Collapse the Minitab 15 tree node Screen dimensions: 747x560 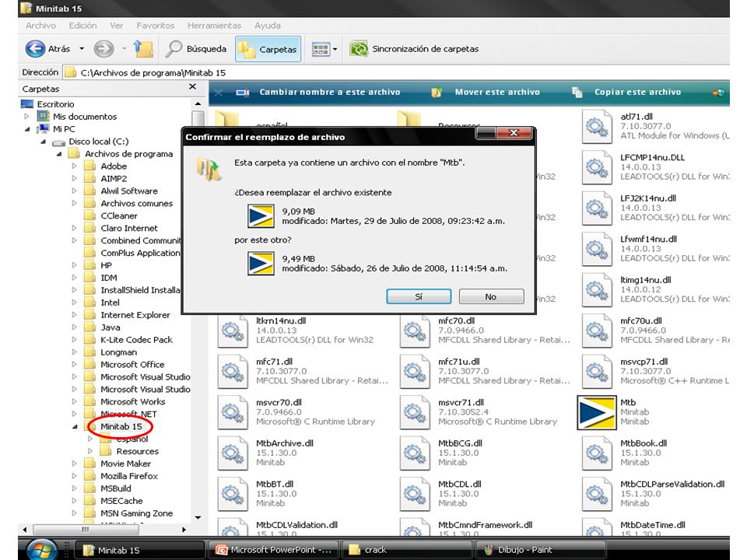click(x=75, y=427)
